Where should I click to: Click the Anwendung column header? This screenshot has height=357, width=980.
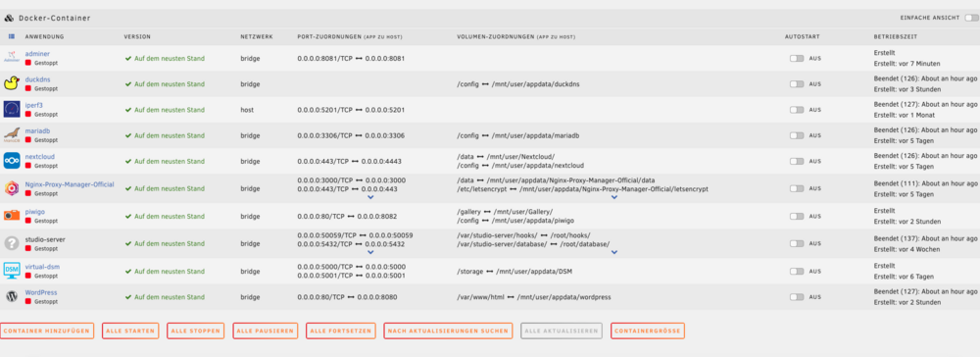pyautogui.click(x=44, y=37)
